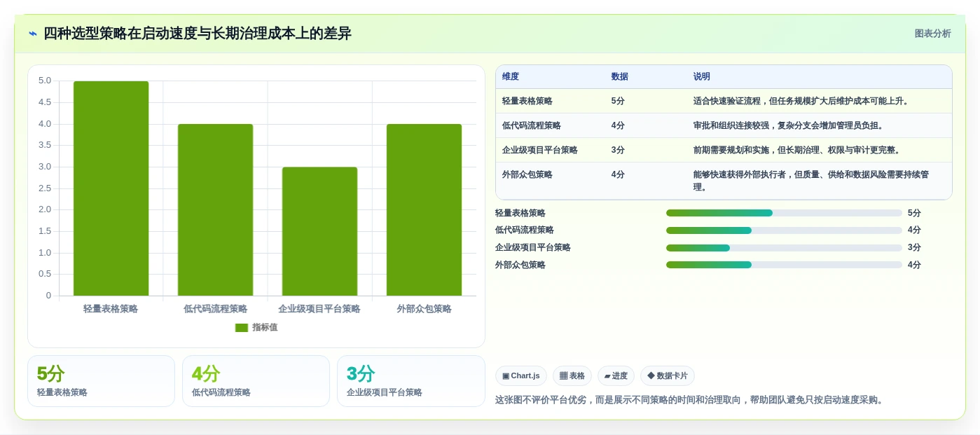Click the 低代码流程策略 bar in the chart

(x=215, y=210)
